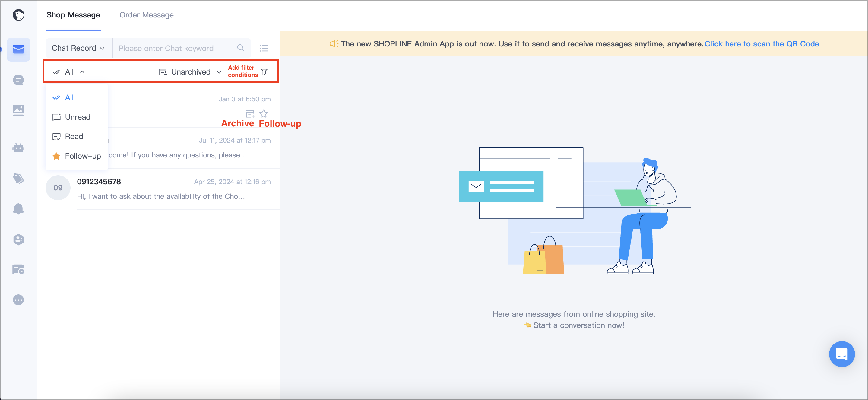Open the QR Code scan link
This screenshot has height=400, width=868.
[x=762, y=44]
